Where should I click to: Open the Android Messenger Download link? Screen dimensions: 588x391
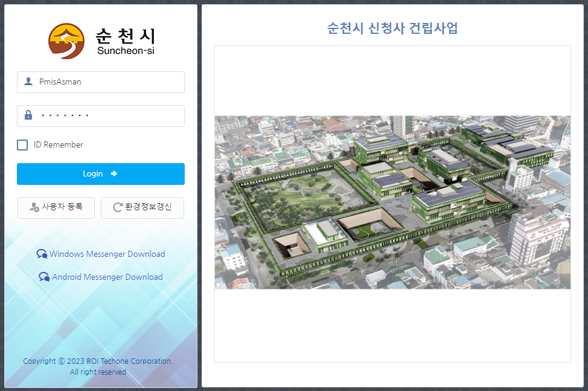click(x=101, y=277)
